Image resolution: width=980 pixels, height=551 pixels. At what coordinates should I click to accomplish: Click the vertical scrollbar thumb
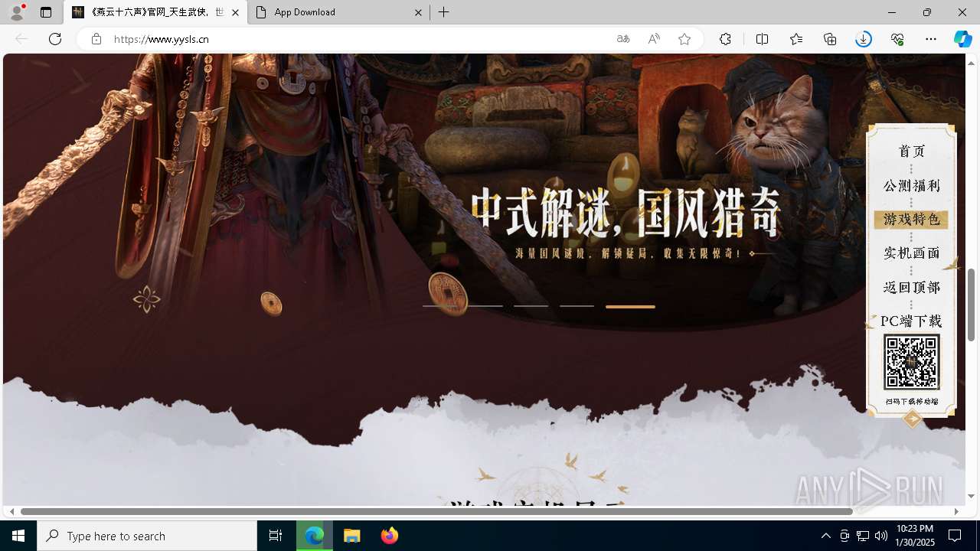971,305
